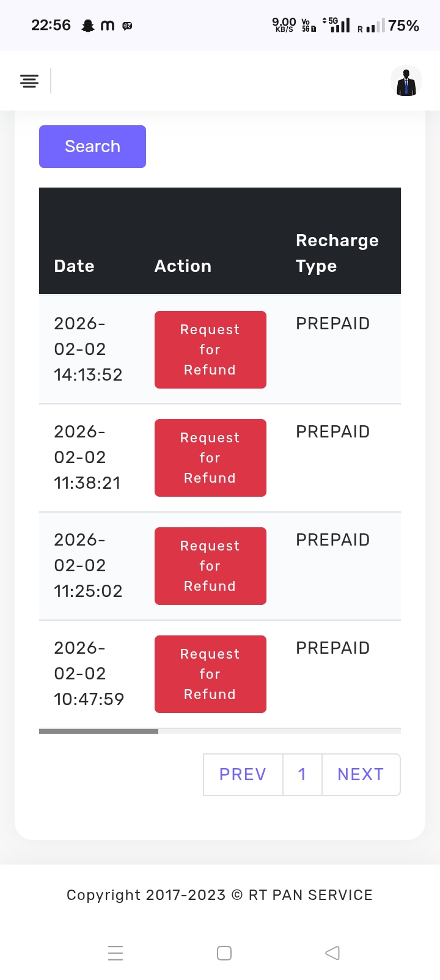Click the Action column header
This screenshot has width=440, height=980.
coord(183,266)
